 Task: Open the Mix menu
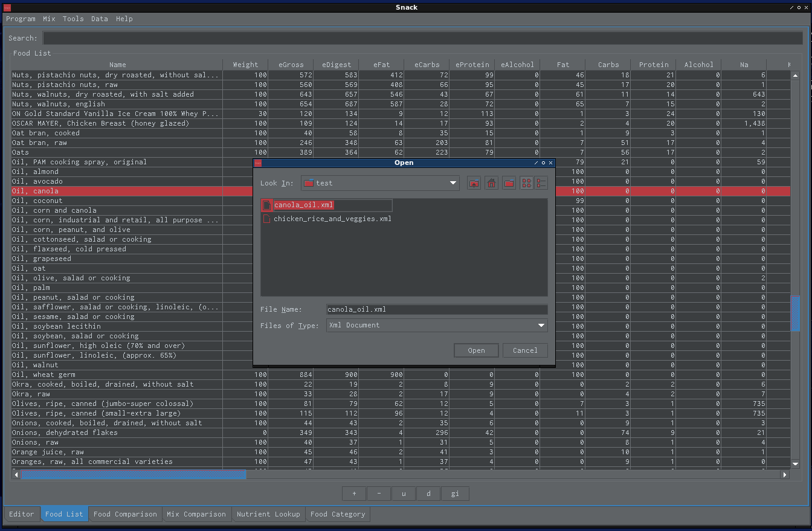click(49, 19)
